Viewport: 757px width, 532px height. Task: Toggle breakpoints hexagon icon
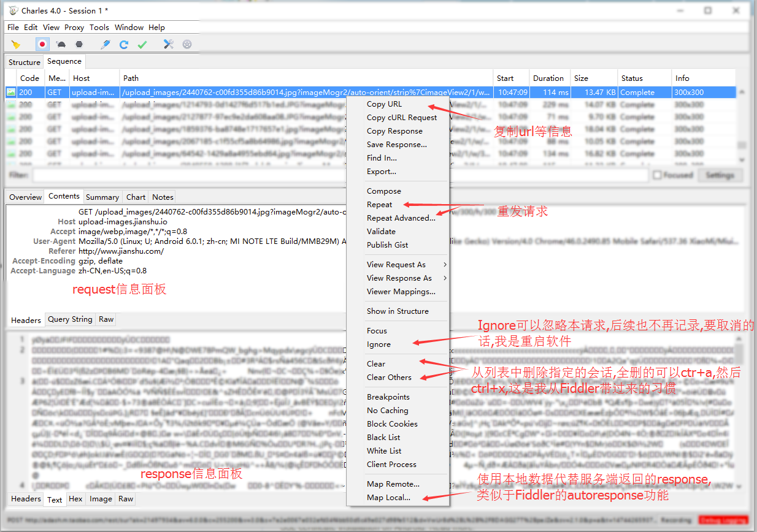pyautogui.click(x=79, y=44)
